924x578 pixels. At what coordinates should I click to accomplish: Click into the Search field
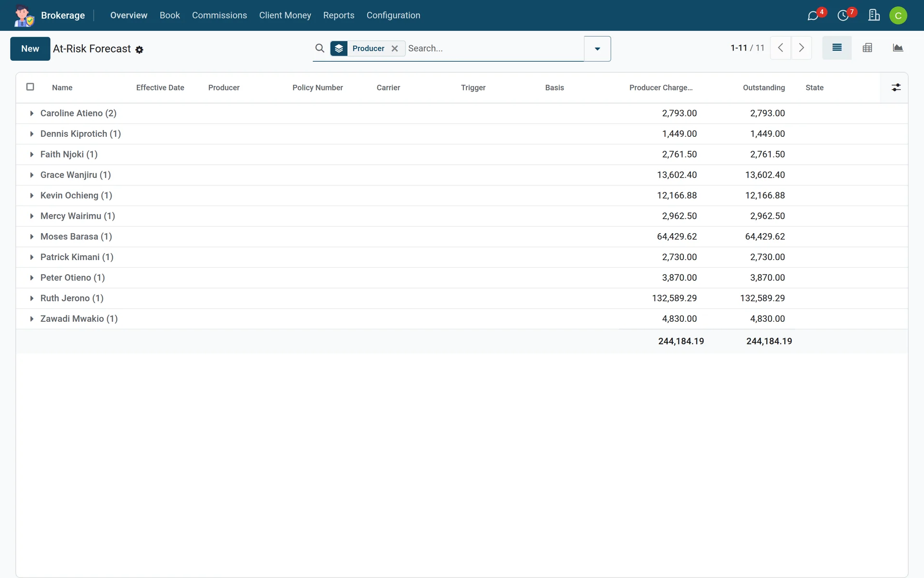pos(495,48)
